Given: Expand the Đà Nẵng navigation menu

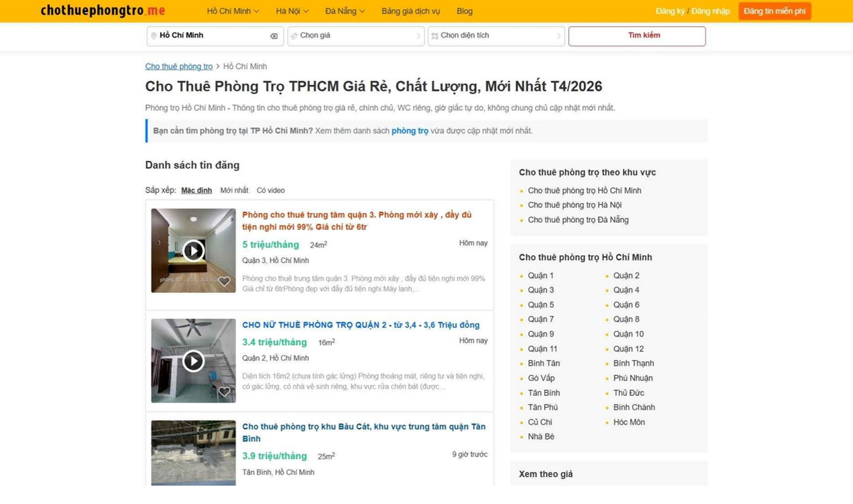Looking at the screenshot, I should click(345, 11).
